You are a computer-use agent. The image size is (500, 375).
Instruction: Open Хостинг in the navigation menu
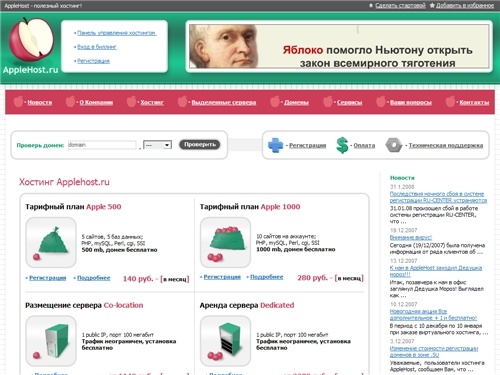point(152,102)
